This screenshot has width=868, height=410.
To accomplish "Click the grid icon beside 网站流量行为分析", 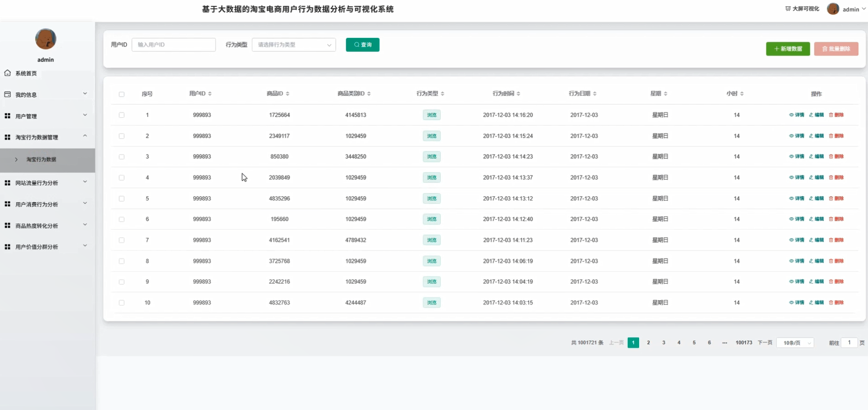I will coord(7,183).
